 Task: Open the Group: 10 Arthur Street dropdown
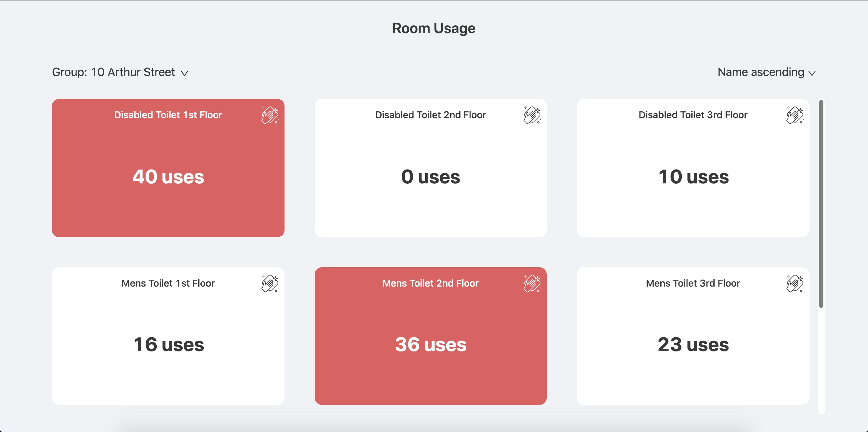tap(120, 72)
